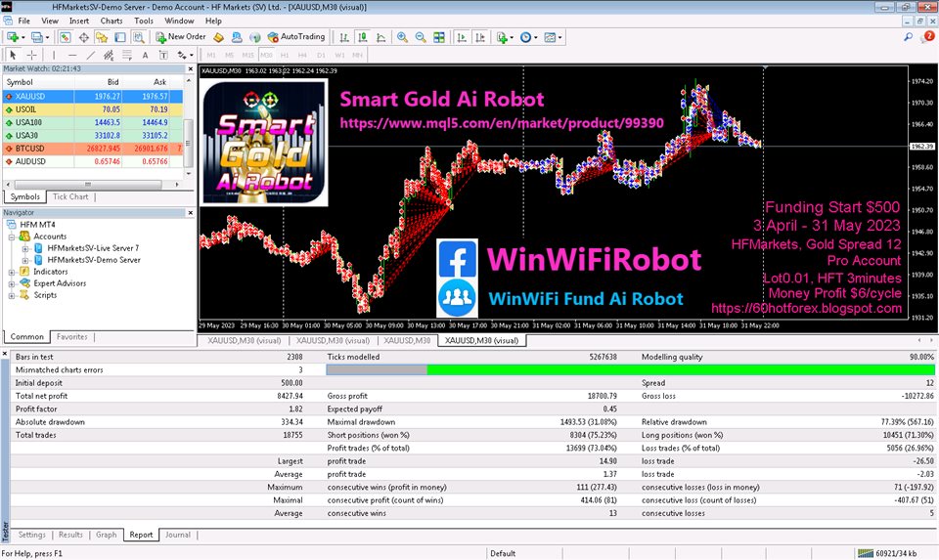Viewport: 939px width, 560px height.
Task: Open the Insert menu
Action: (x=79, y=21)
